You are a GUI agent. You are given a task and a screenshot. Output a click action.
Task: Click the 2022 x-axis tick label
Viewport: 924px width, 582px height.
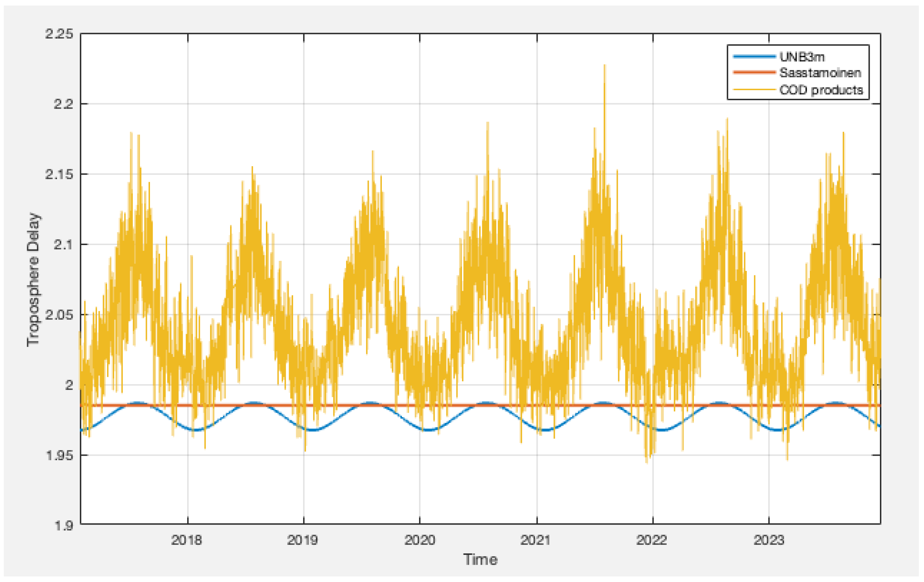[x=652, y=540]
